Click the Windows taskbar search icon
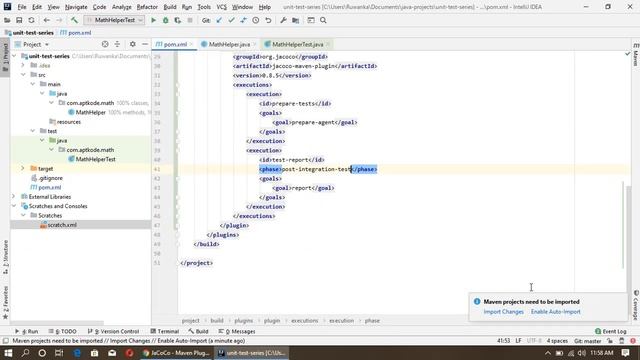 pyautogui.click(x=25, y=353)
